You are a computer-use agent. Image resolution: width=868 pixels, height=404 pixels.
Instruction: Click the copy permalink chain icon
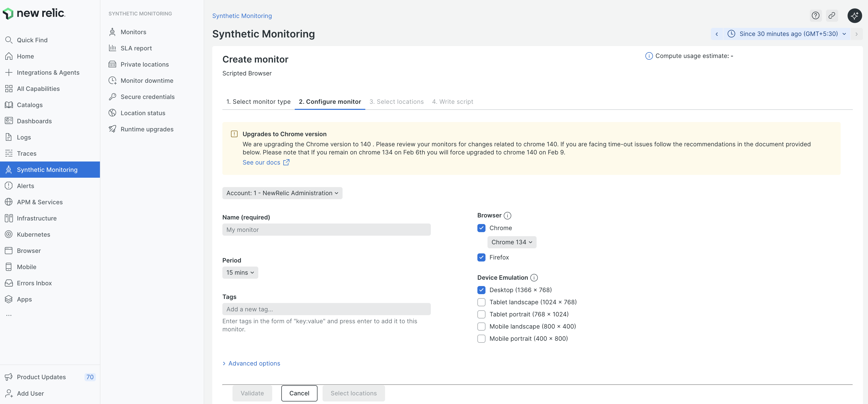coord(832,15)
